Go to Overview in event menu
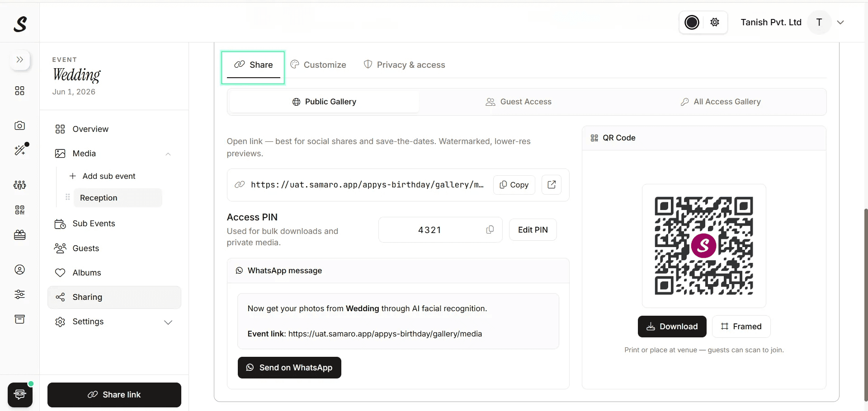This screenshot has height=411, width=868. tap(114, 129)
